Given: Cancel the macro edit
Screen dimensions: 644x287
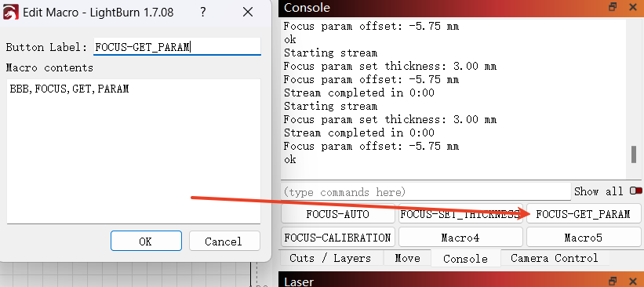Looking at the screenshot, I should click(x=224, y=241).
